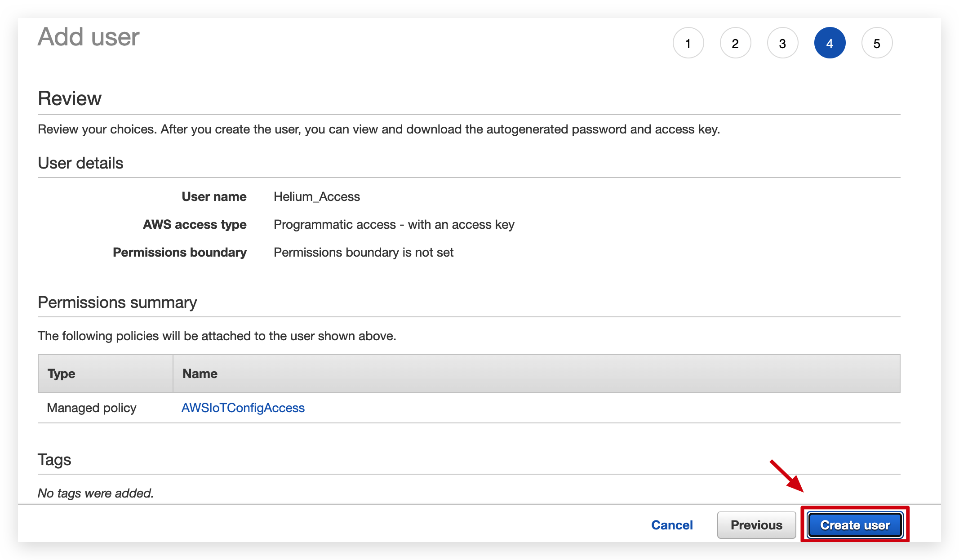The image size is (959, 560).
Task: Click the Permissions summary heading
Action: click(117, 302)
